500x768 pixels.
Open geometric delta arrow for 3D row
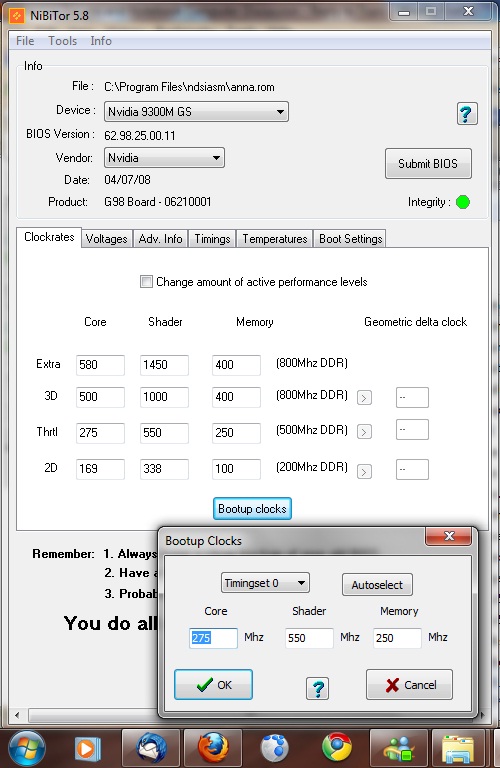[364, 398]
